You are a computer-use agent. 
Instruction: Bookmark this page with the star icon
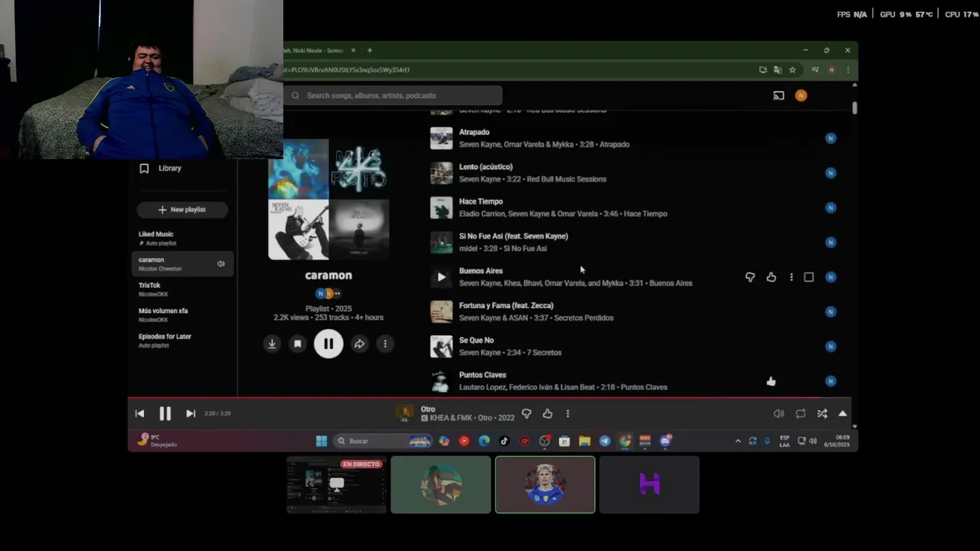(x=792, y=70)
